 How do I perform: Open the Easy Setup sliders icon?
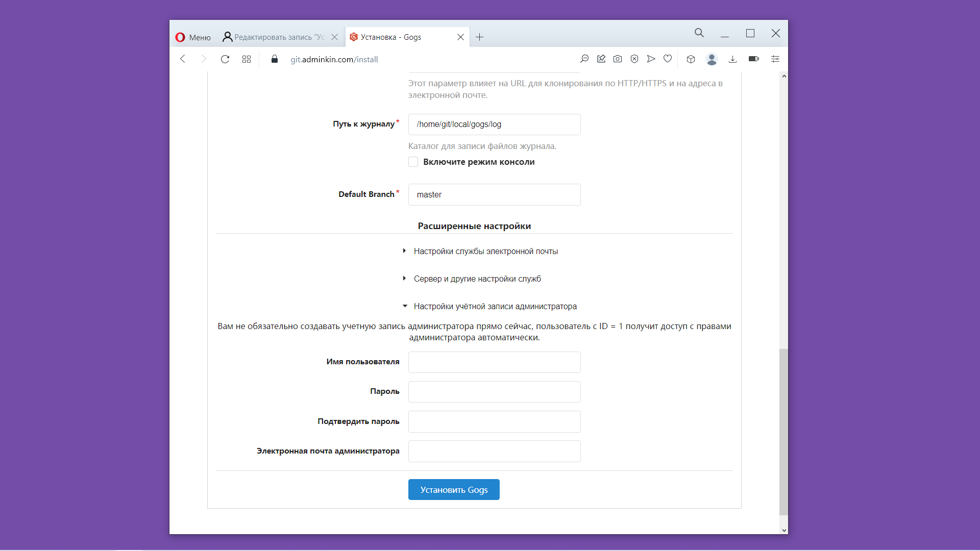point(775,59)
